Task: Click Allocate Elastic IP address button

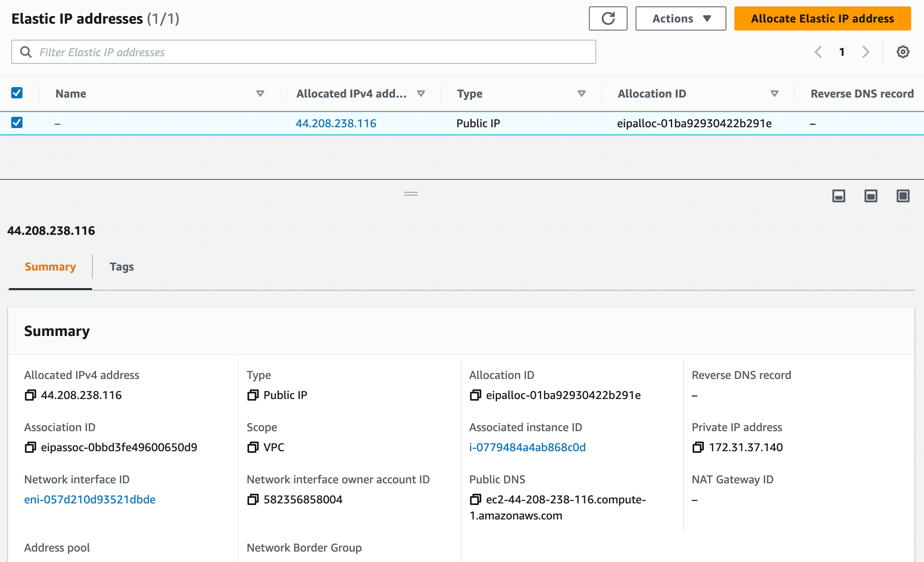Action: pyautogui.click(x=822, y=18)
